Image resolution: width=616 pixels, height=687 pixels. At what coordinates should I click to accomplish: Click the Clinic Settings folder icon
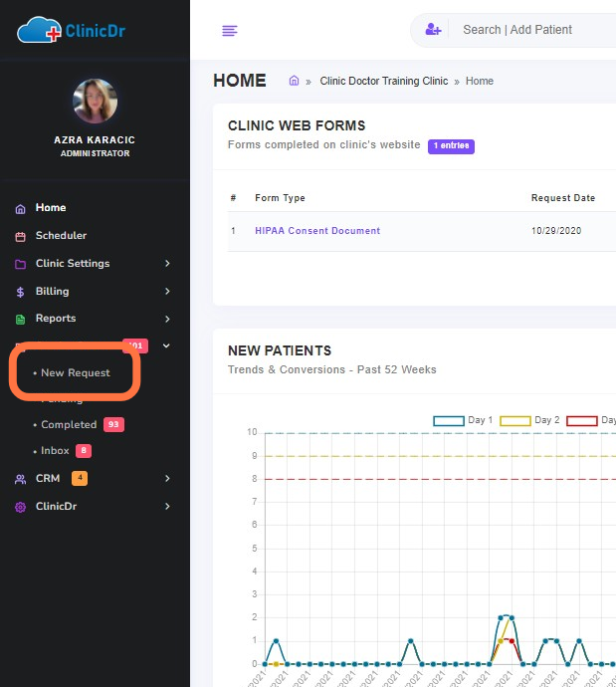click(x=20, y=264)
